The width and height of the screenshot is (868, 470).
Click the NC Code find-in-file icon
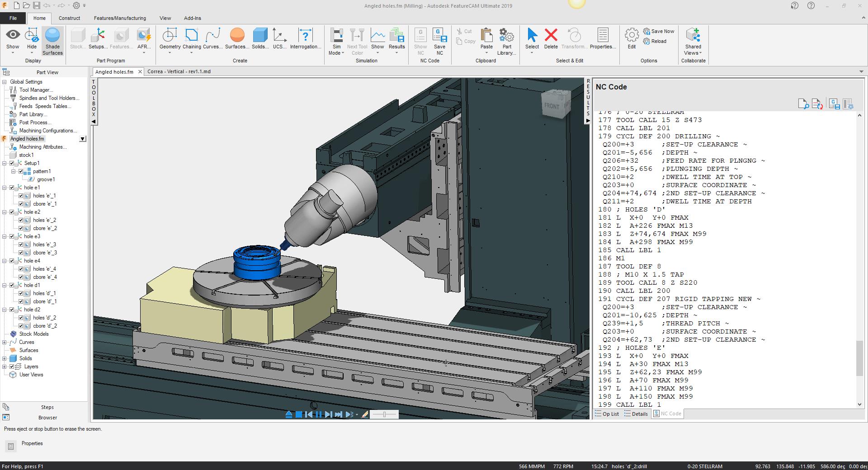[803, 104]
